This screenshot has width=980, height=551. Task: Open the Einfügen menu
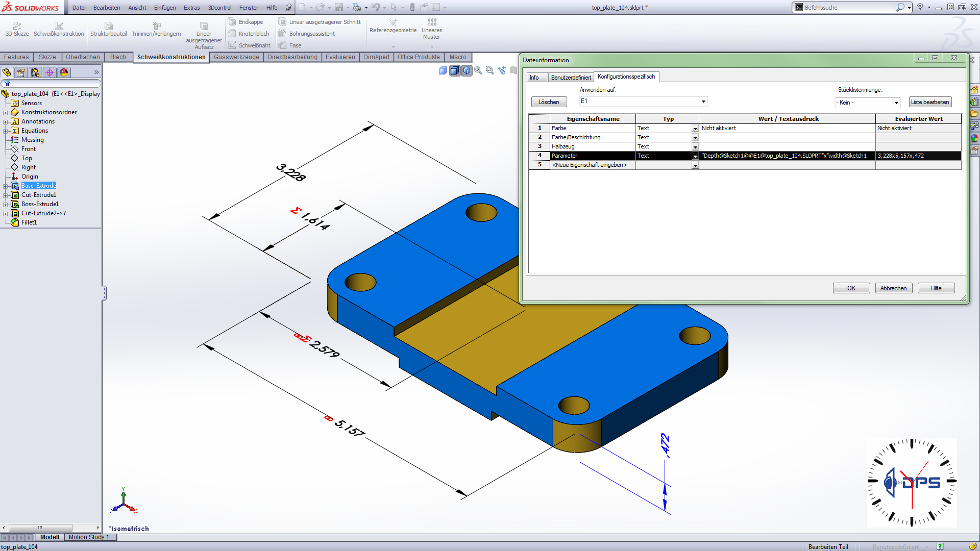[x=164, y=8]
